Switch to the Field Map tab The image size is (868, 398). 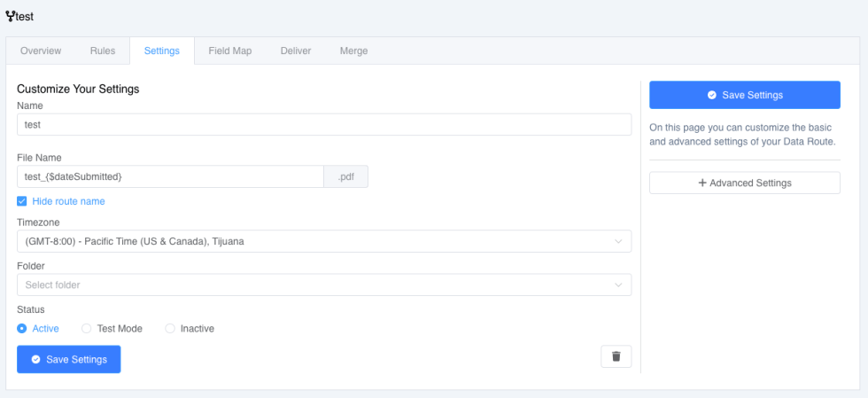230,51
